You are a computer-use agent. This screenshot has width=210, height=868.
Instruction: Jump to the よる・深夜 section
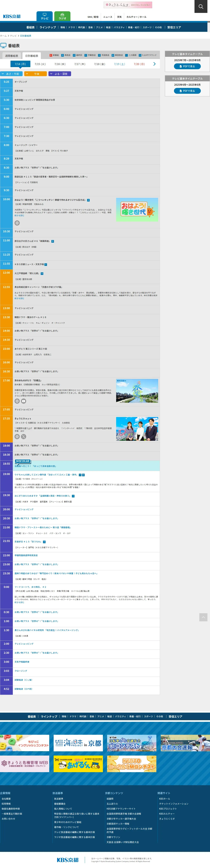pos(60,74)
